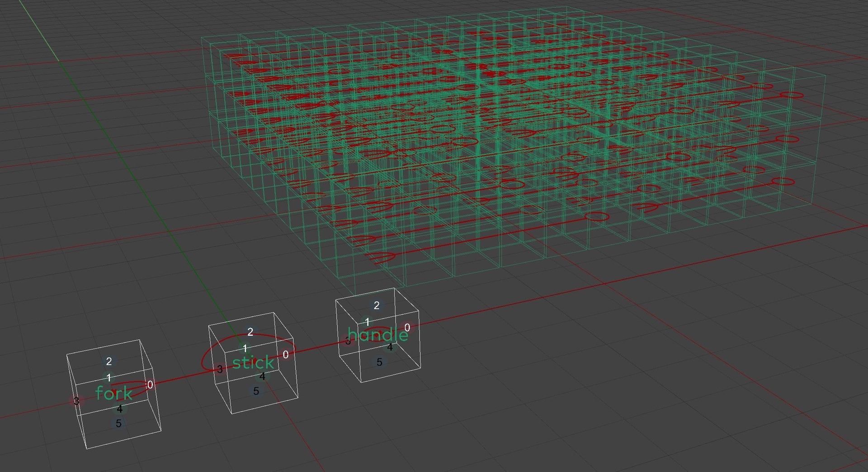Click socket marker 1 on the fork cube
Screen dimensions: 868x472
pos(108,377)
